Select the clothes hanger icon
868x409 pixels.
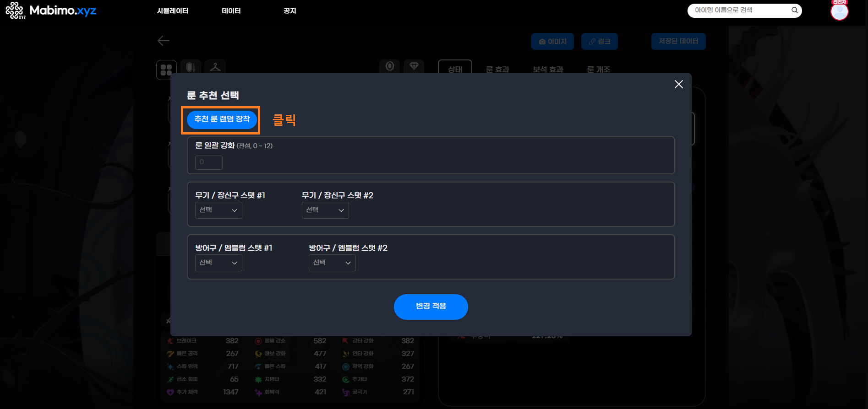(x=215, y=67)
